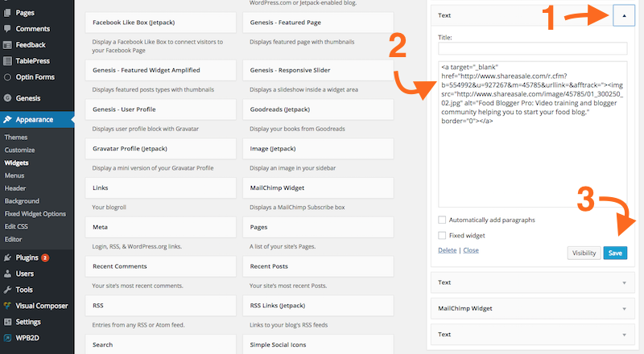This screenshot has width=644, height=354.
Task: Click the Plugins update count badge
Action: [x=45, y=257]
